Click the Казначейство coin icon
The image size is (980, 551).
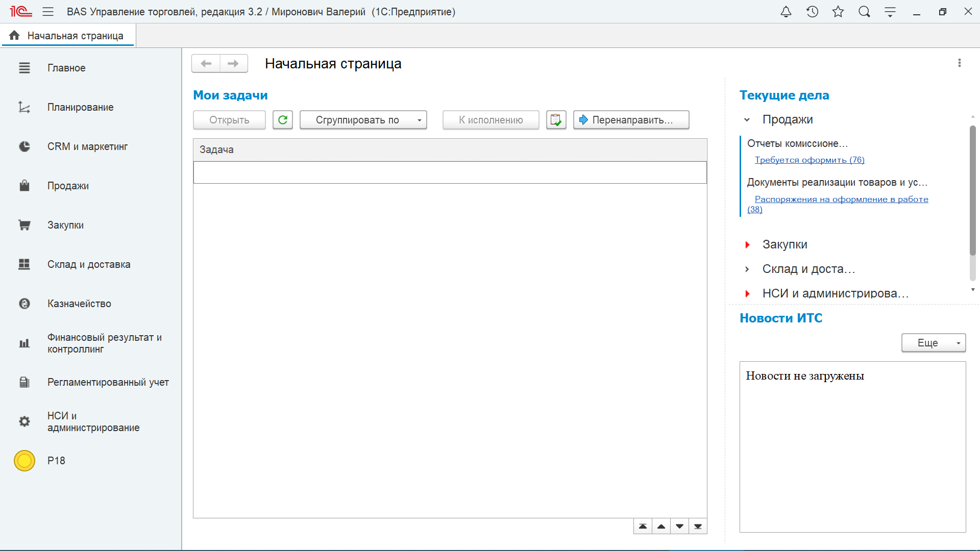24,304
